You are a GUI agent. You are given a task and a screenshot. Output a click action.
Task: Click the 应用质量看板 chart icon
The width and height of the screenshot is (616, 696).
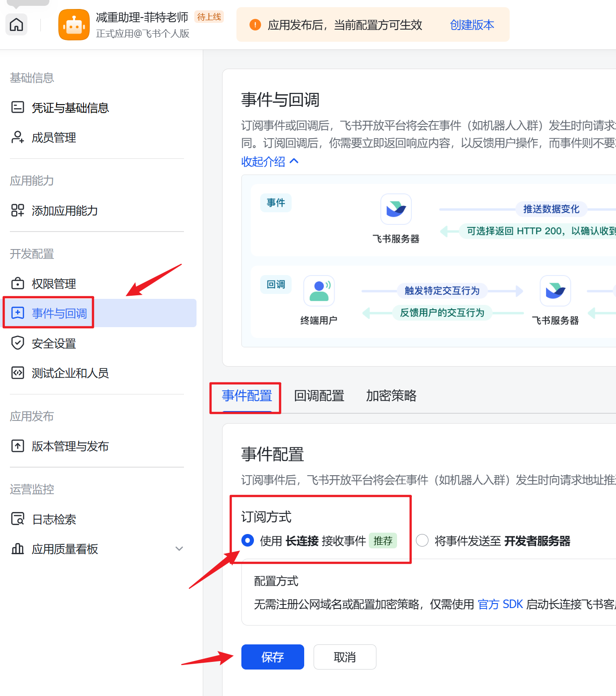tap(17, 548)
